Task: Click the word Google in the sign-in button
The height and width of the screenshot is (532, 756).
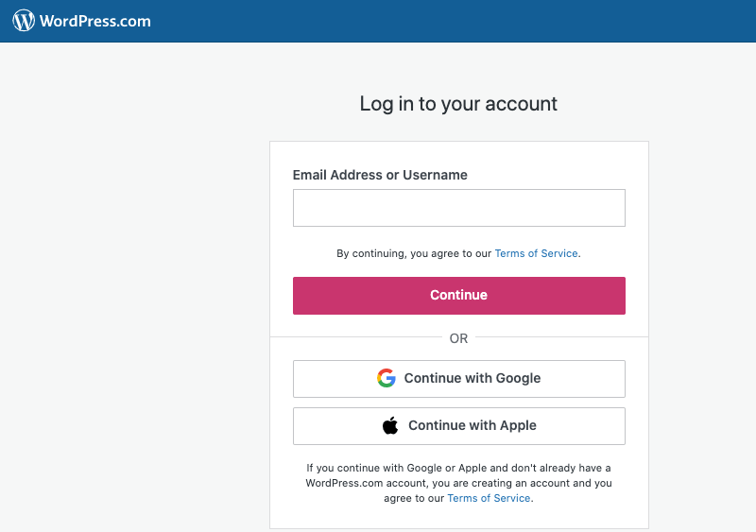Action: coord(518,378)
